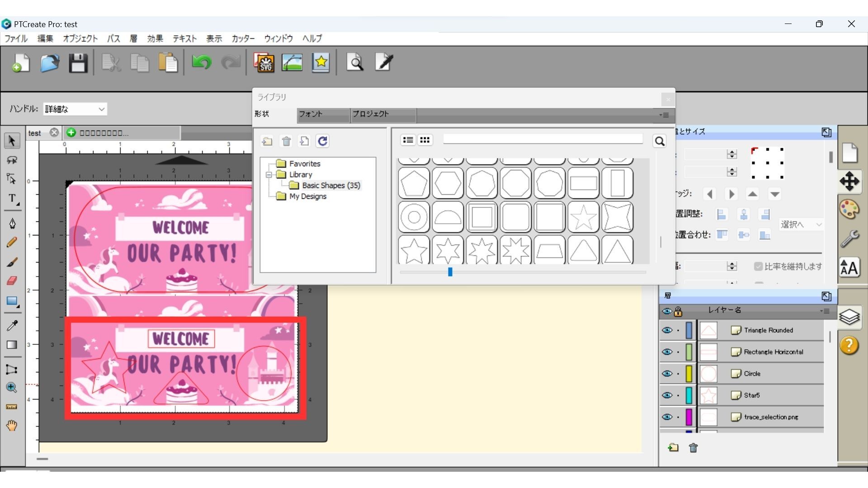The width and height of the screenshot is (868, 488).
Task: Hide the Triangle Rounded layer
Action: (x=667, y=330)
